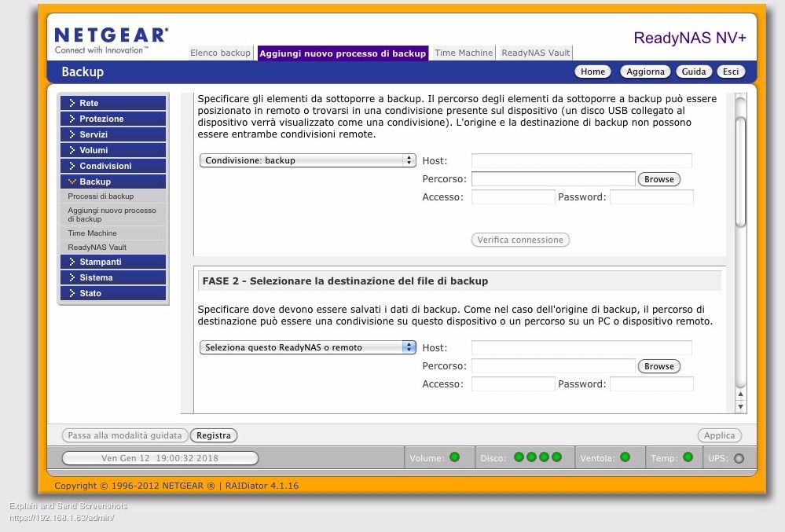This screenshot has width=785, height=532.
Task: Click the Volume status green indicator
Action: pos(455,457)
